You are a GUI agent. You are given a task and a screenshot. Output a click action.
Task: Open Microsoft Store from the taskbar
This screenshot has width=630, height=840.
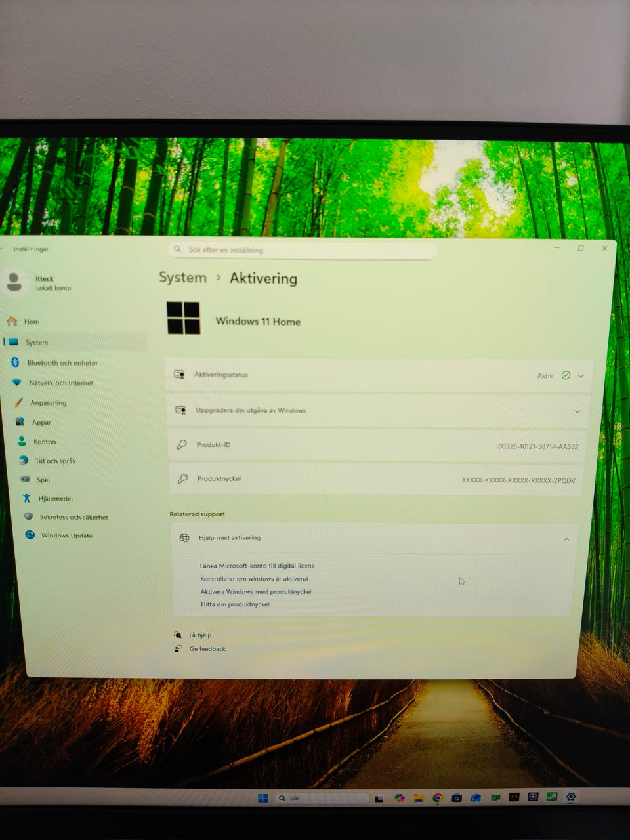(x=457, y=798)
